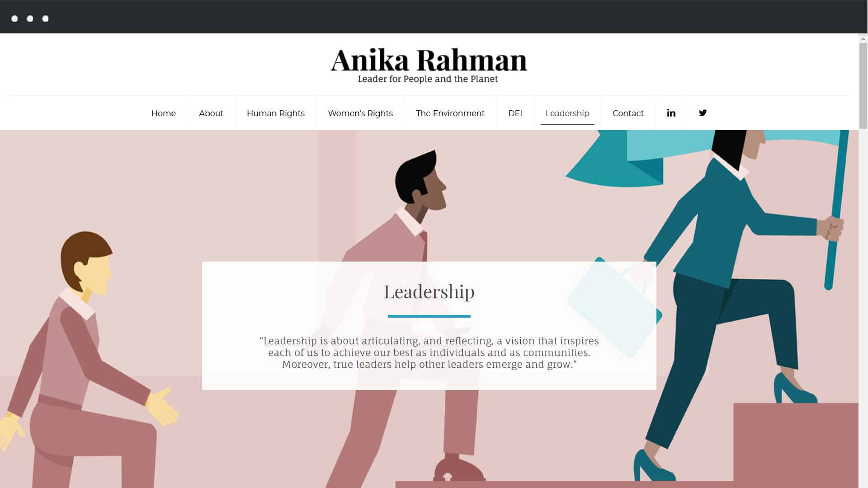Click the third window dot in title bar
Viewport: 868px width, 488px height.
[x=45, y=19]
